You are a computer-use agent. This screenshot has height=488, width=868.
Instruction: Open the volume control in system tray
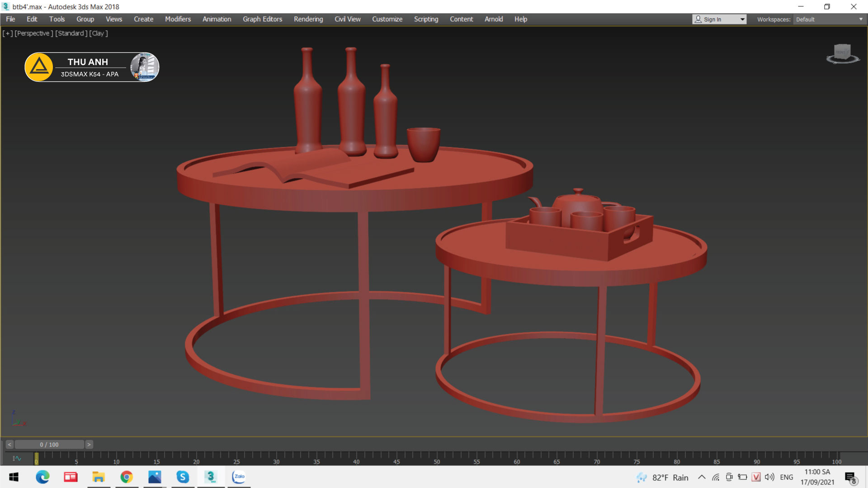(x=769, y=477)
